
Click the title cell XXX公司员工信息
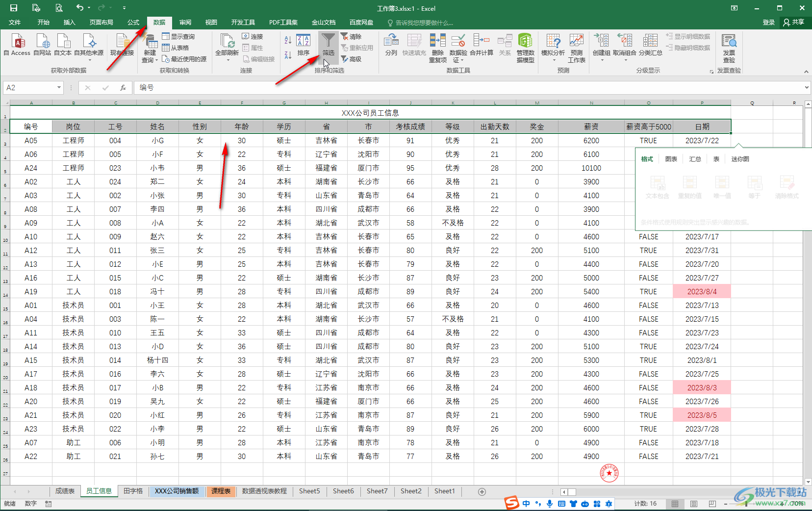coord(370,113)
